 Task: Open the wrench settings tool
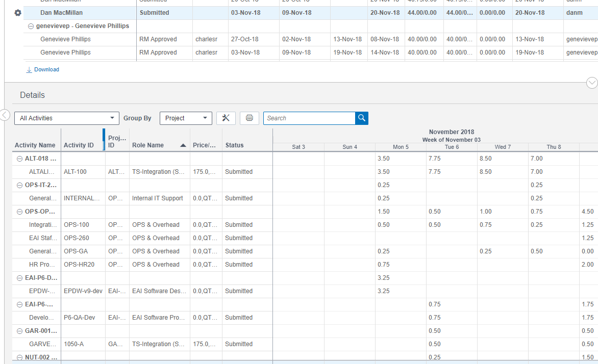pos(226,118)
